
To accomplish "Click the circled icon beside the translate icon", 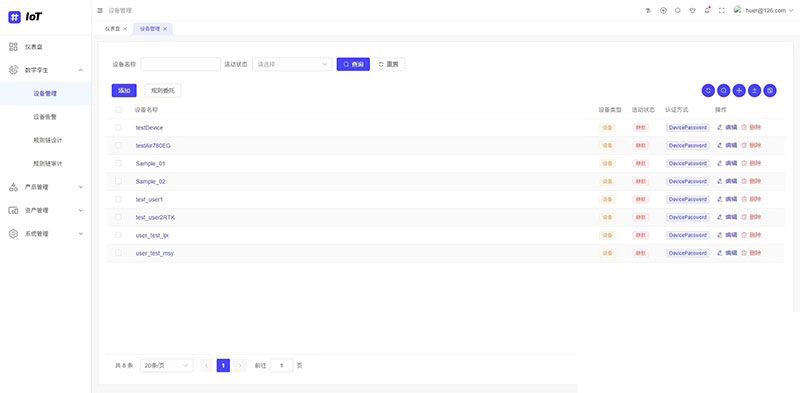I will [x=663, y=10].
